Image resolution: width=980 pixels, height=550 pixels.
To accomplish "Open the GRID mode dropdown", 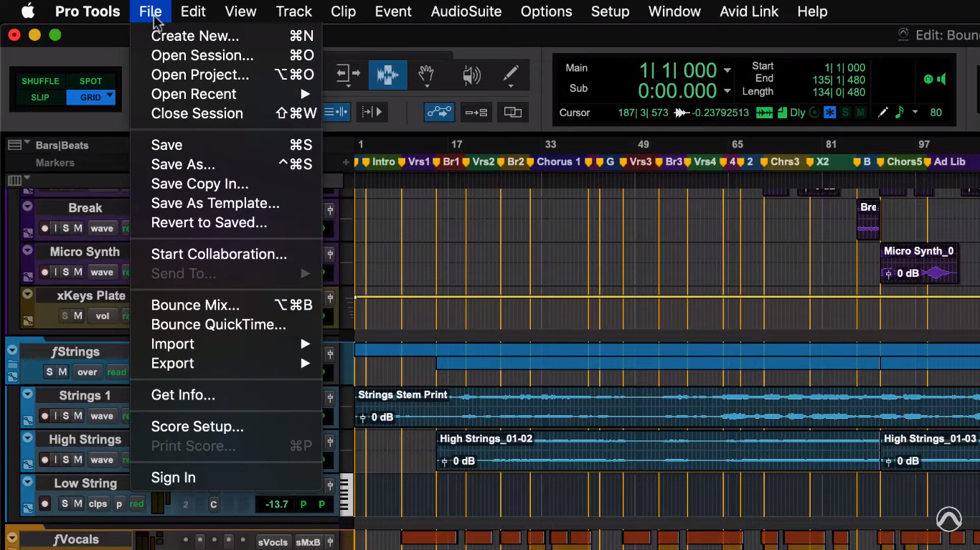I will pyautogui.click(x=109, y=95).
